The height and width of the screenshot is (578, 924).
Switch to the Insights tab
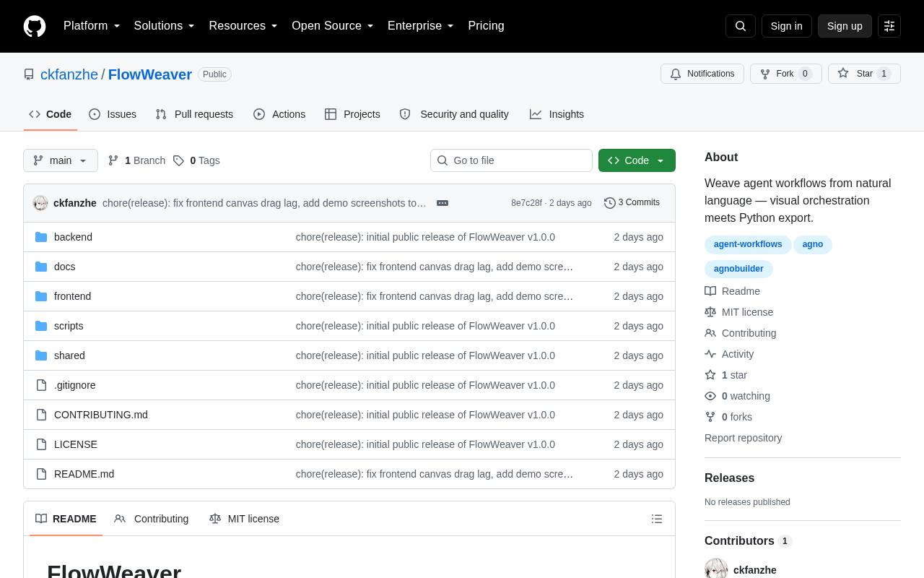pyautogui.click(x=557, y=114)
